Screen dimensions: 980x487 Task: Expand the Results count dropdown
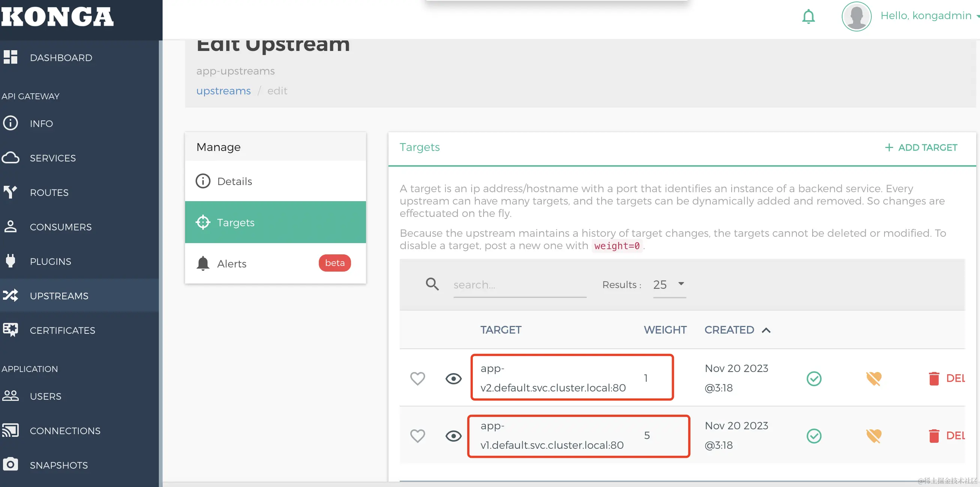(669, 284)
